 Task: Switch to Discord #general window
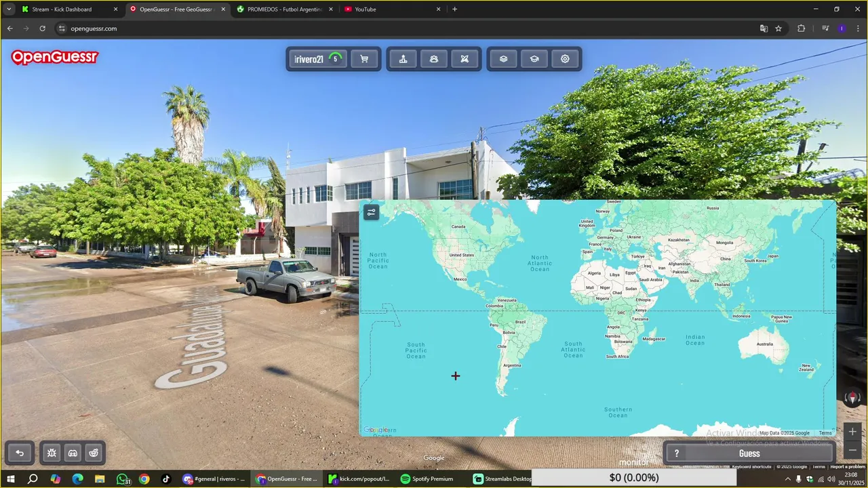pos(214,479)
